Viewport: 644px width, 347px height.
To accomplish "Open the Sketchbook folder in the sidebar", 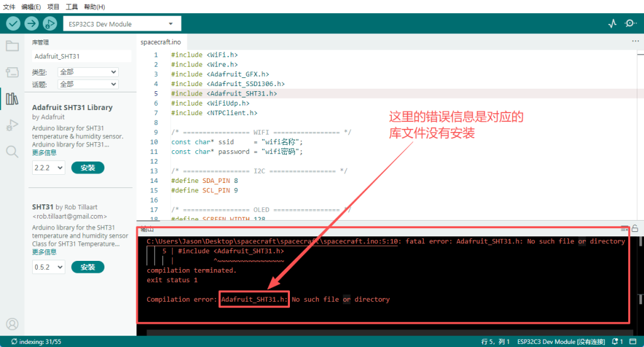I will [12, 46].
